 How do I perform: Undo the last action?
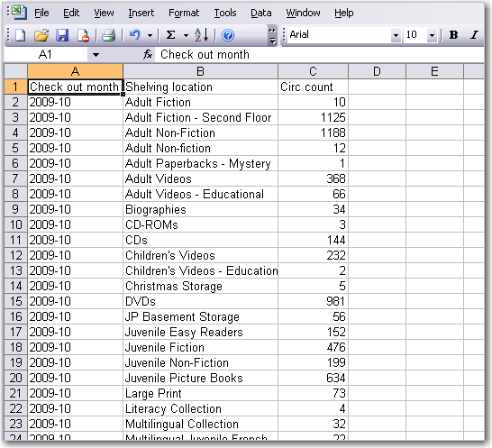(135, 35)
